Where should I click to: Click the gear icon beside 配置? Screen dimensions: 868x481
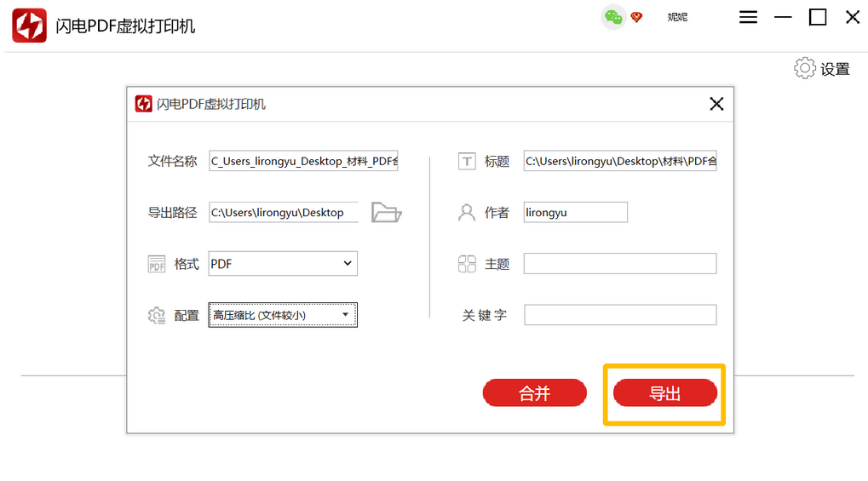157,316
